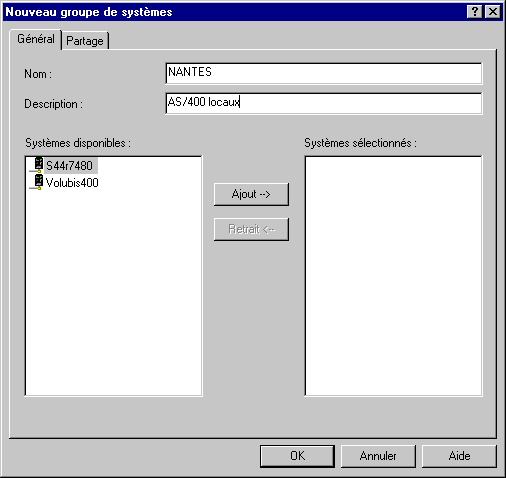Cancel using the Annuler button
This screenshot has height=478, width=506.
tap(378, 456)
